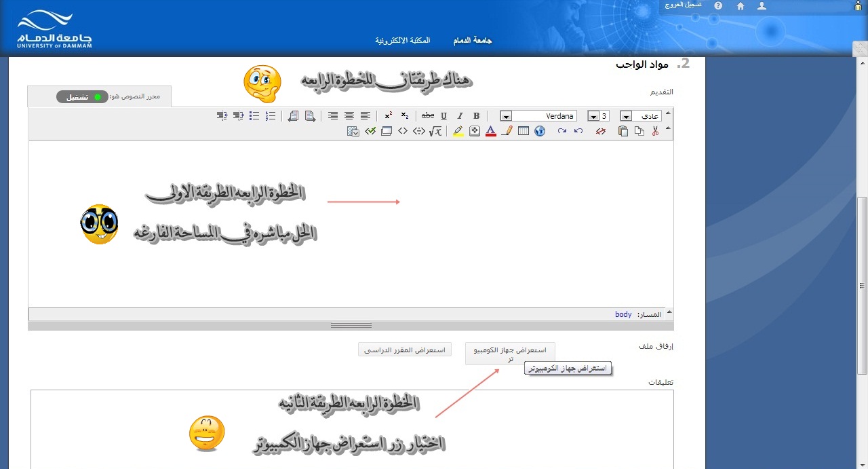Insert bulleted list
This screenshot has height=469, width=868.
(x=254, y=116)
